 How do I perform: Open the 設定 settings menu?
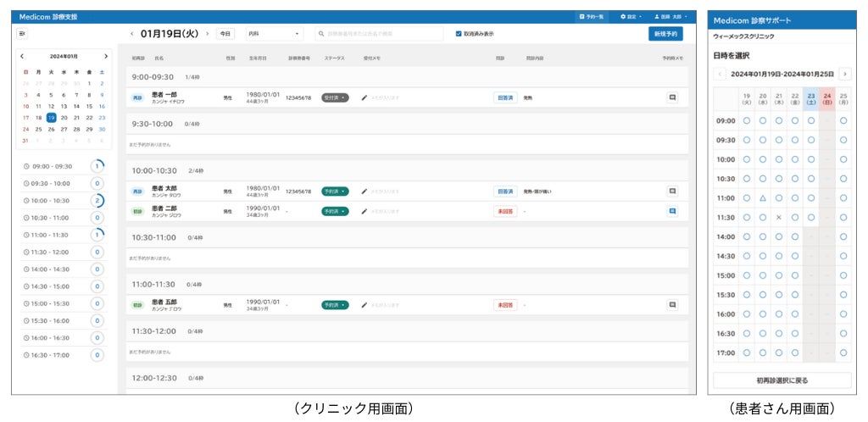(631, 17)
